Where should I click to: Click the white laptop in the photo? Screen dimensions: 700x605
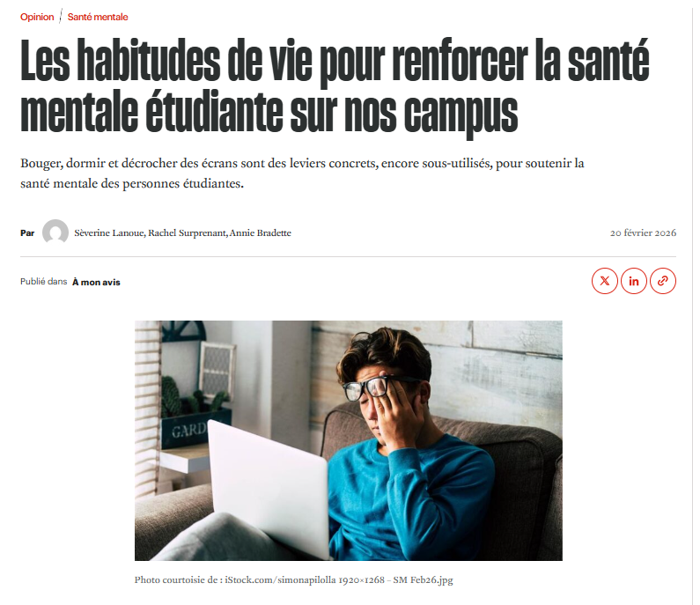(x=270, y=489)
